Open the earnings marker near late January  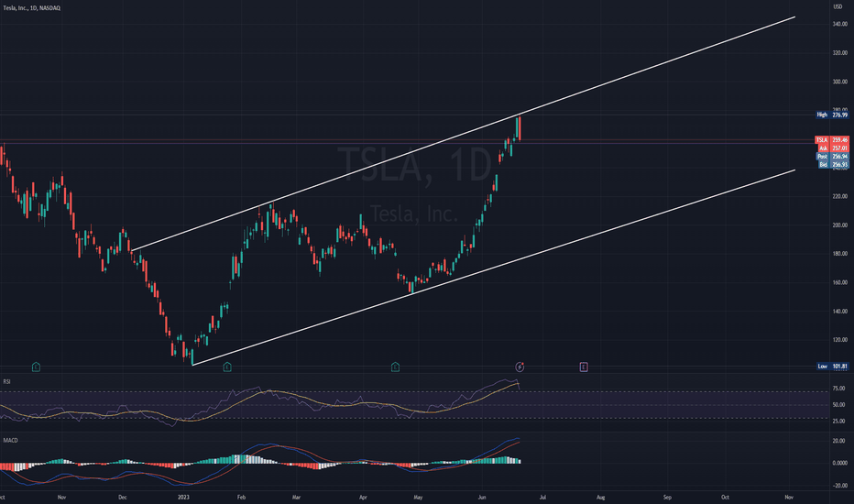coord(227,367)
